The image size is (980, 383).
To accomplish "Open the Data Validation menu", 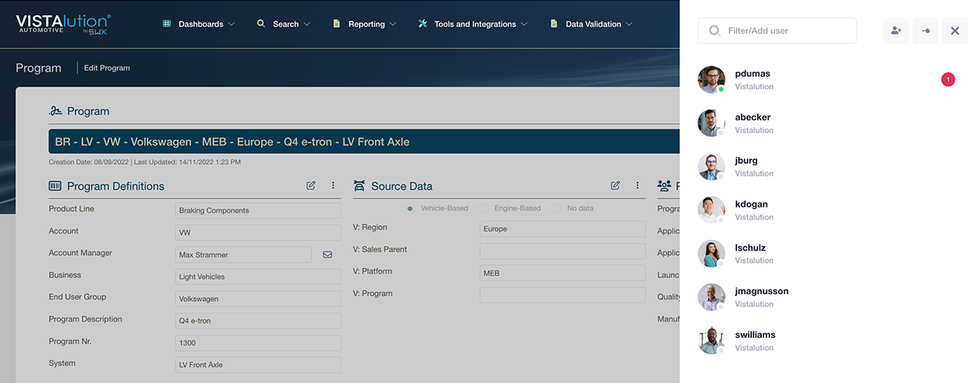I will tap(592, 24).
